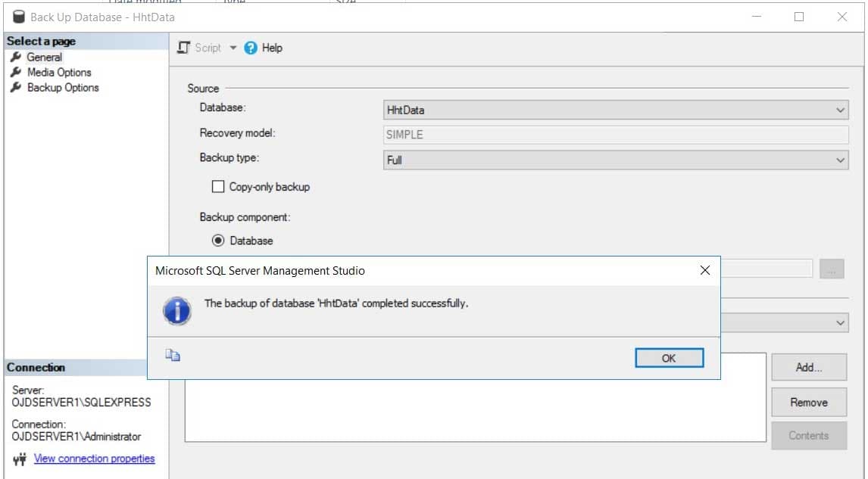The height and width of the screenshot is (479, 868).
Task: Open the General page
Action: tap(44, 57)
